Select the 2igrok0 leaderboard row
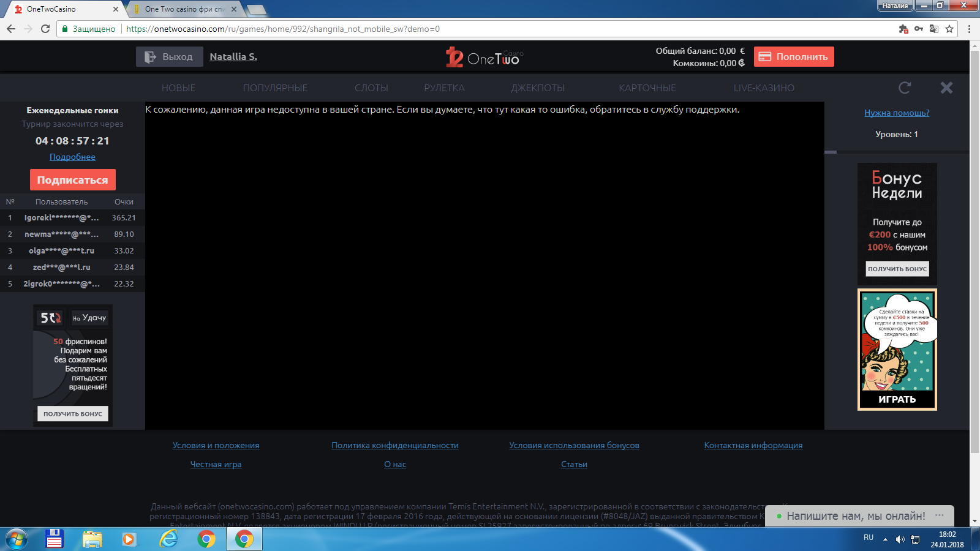 [x=72, y=283]
